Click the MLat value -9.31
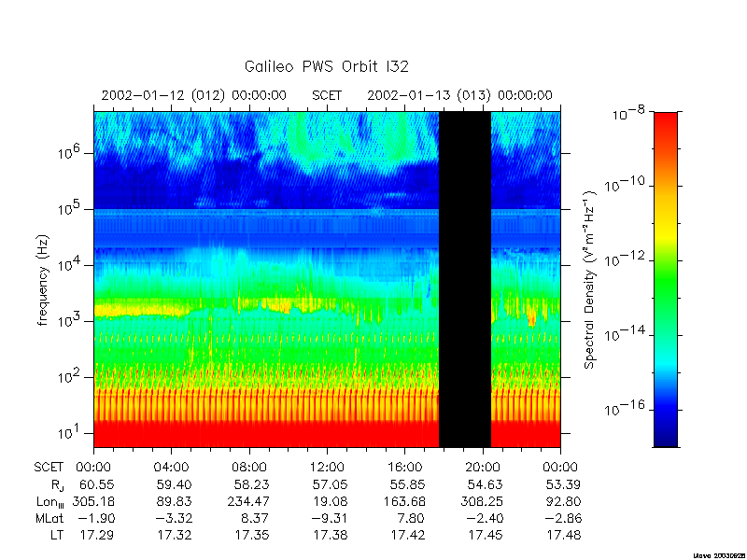The image size is (747, 560). click(328, 519)
